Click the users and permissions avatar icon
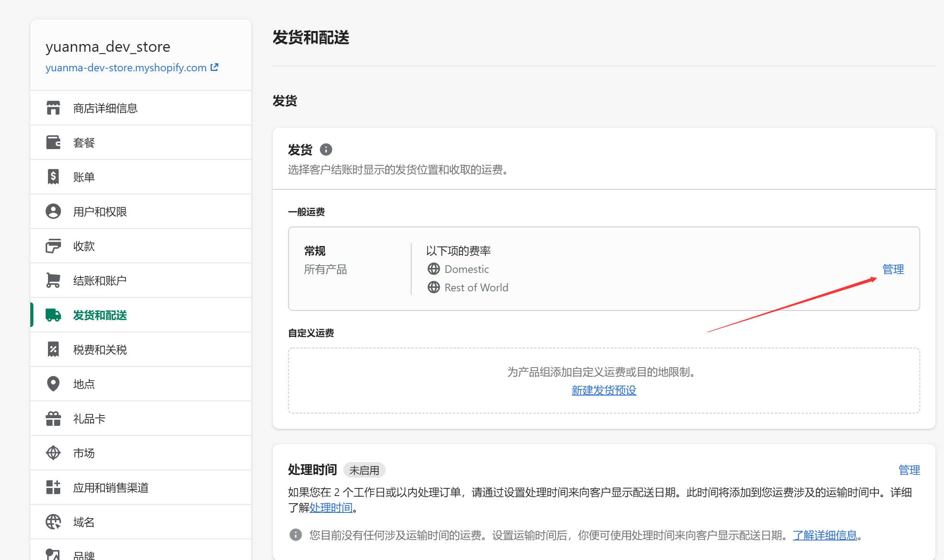The height and width of the screenshot is (560, 944). [53, 211]
